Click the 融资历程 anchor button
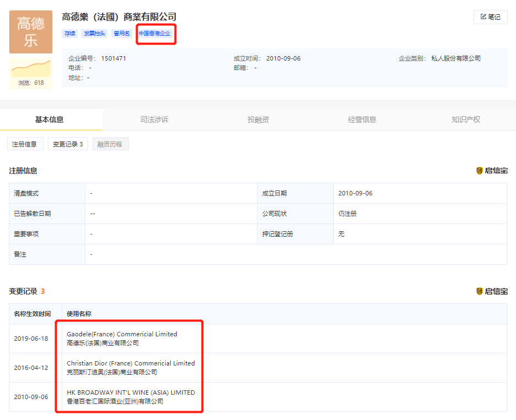 coord(110,144)
